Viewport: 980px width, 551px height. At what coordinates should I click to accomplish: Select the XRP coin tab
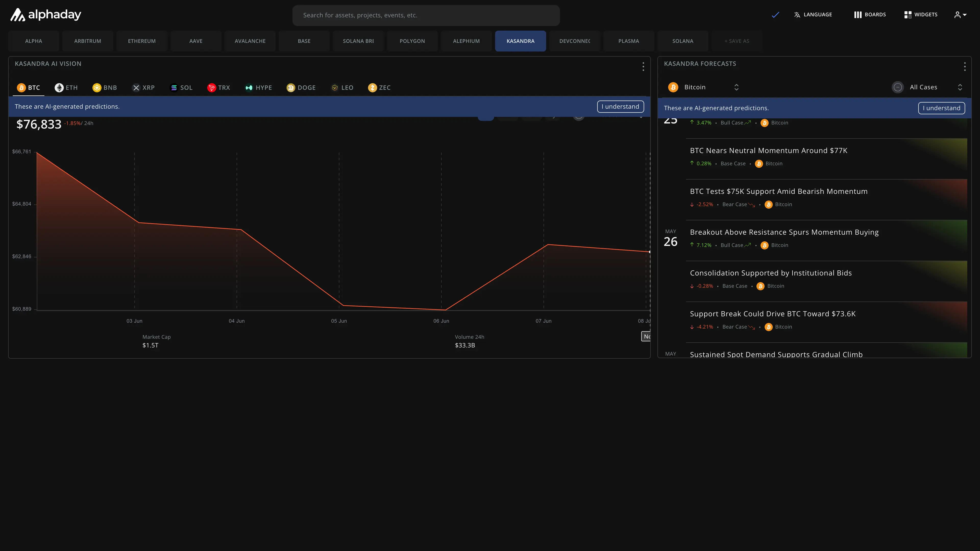[x=143, y=88]
